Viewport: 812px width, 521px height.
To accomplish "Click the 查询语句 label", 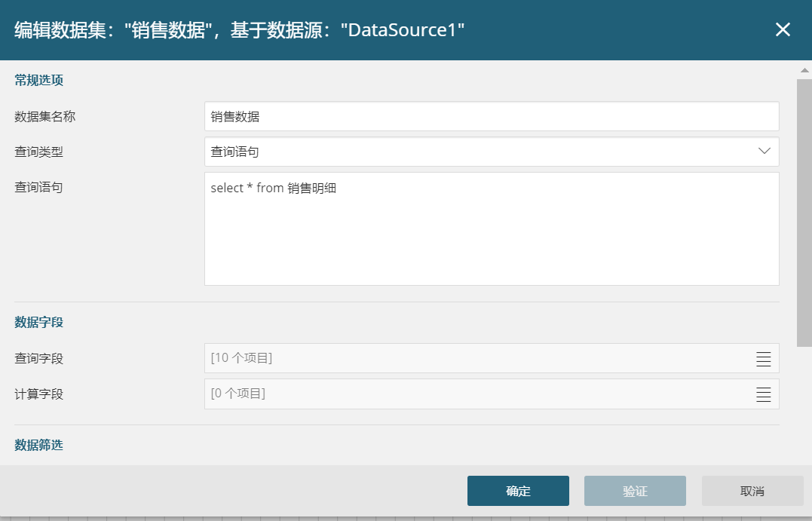I will (38, 188).
